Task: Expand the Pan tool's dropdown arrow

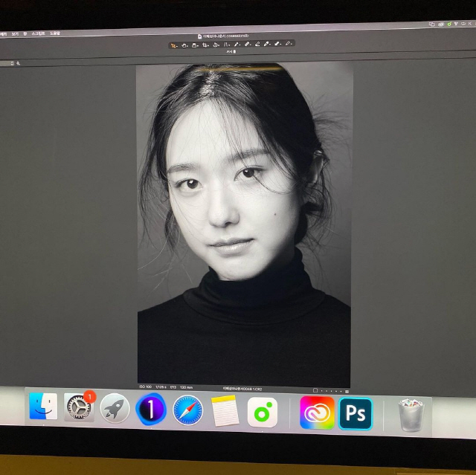Action: (x=188, y=45)
